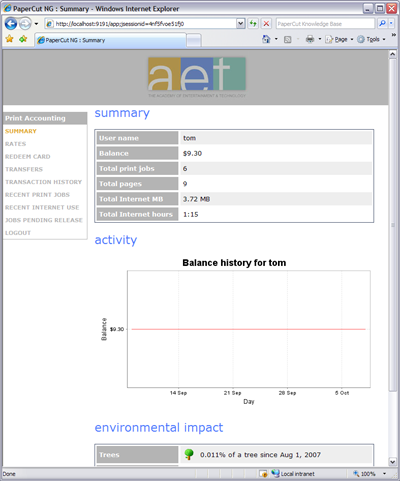The height and width of the screenshot is (481, 400).
Task: Click the Internet Explorer title bar icon
Action: pyautogui.click(x=7, y=8)
